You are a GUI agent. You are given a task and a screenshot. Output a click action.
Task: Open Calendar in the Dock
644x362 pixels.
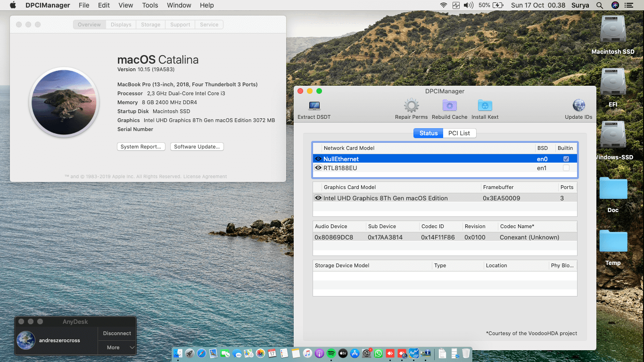click(x=272, y=353)
